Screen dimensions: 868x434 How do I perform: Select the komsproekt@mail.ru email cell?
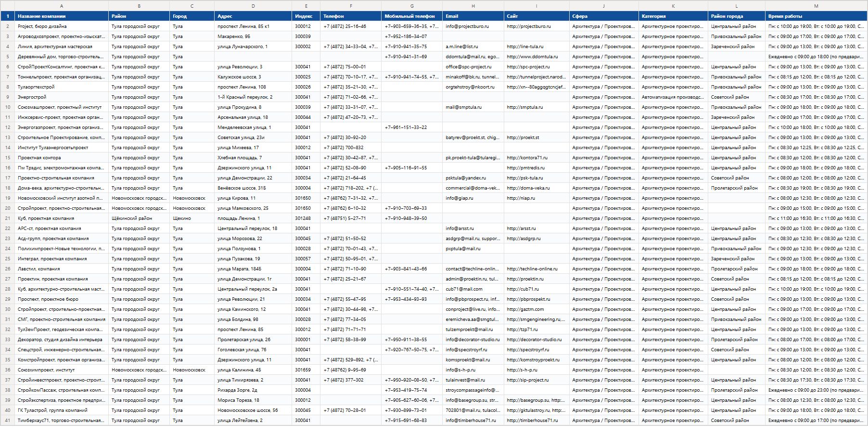pyautogui.click(x=473, y=360)
